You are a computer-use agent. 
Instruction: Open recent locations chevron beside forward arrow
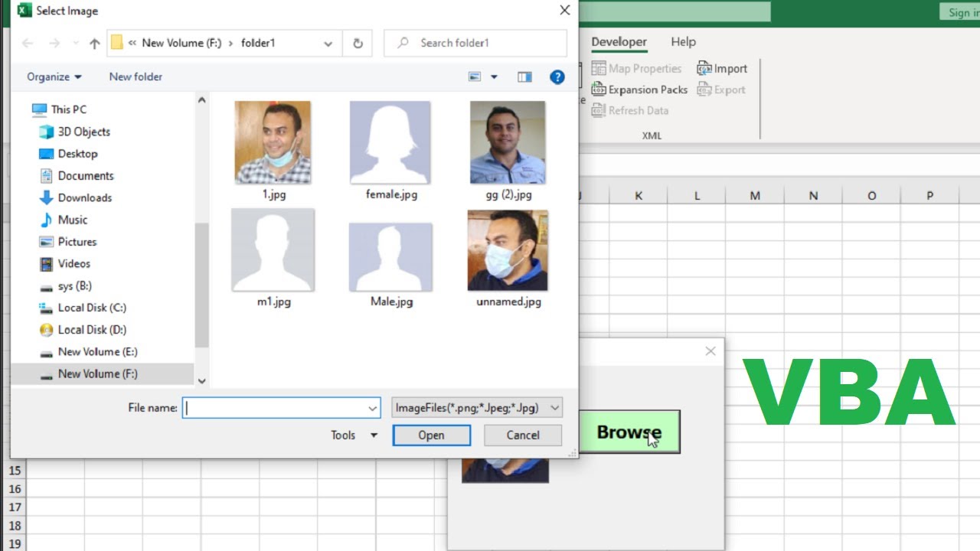[75, 44]
